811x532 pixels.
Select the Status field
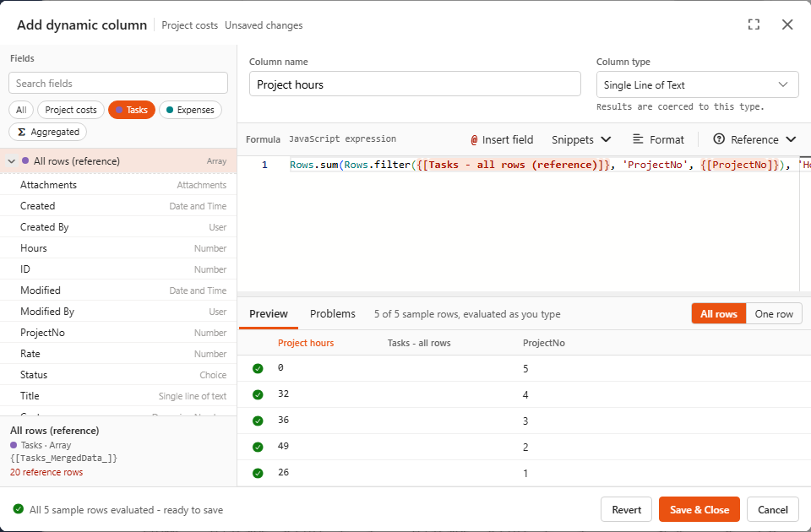[118, 375]
